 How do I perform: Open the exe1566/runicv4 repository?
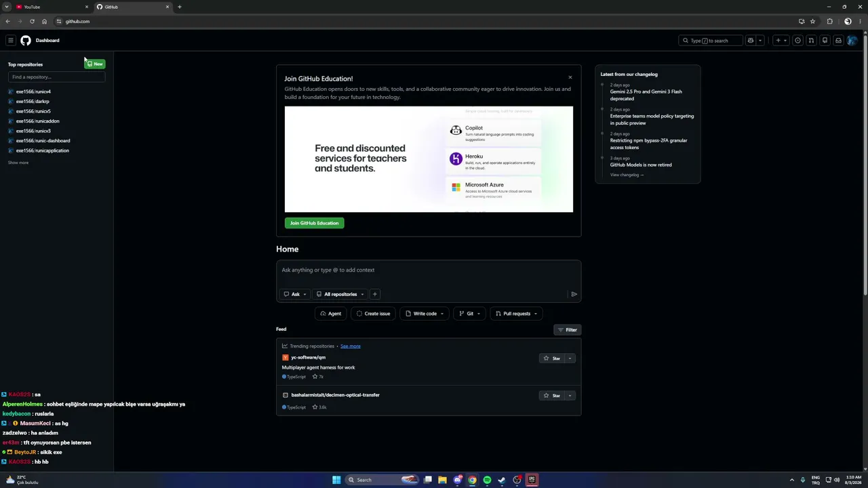[x=33, y=91]
